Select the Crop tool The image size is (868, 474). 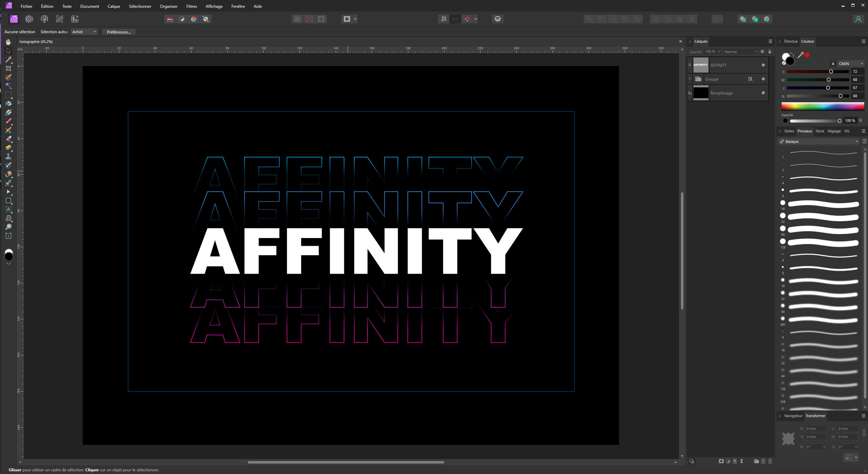(8, 68)
